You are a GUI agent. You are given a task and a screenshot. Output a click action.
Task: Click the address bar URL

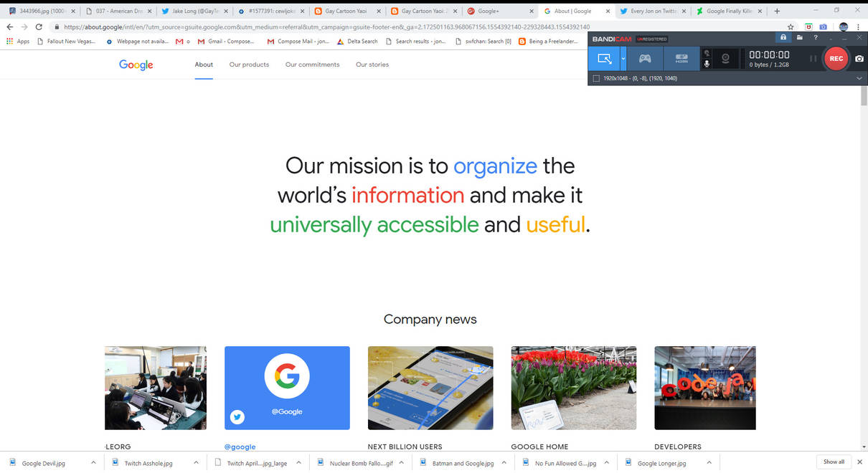click(326, 27)
